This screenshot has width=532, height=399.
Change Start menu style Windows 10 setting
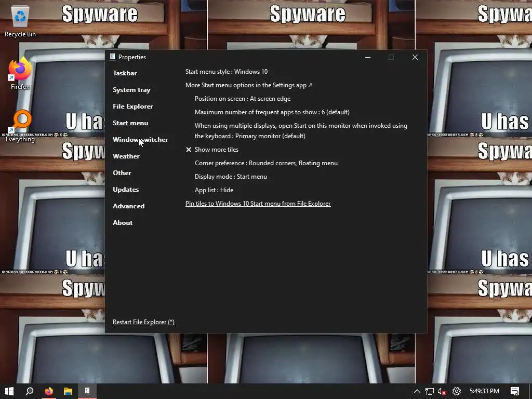pos(227,72)
